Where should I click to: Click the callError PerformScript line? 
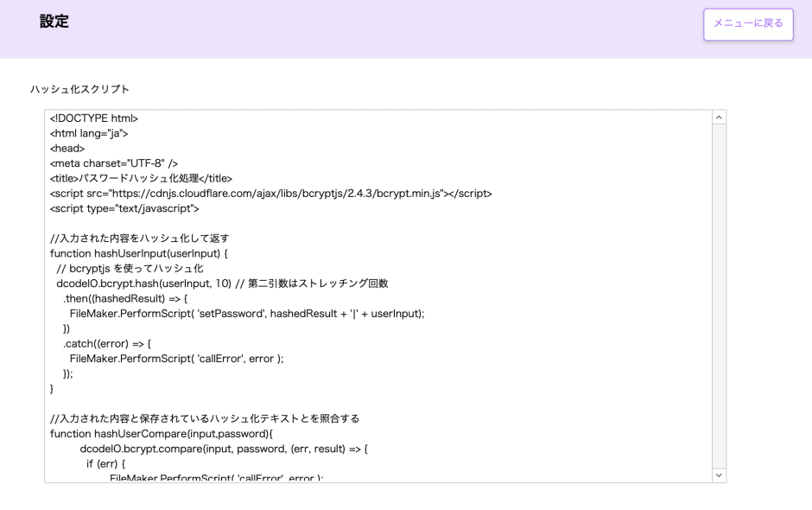point(207,358)
